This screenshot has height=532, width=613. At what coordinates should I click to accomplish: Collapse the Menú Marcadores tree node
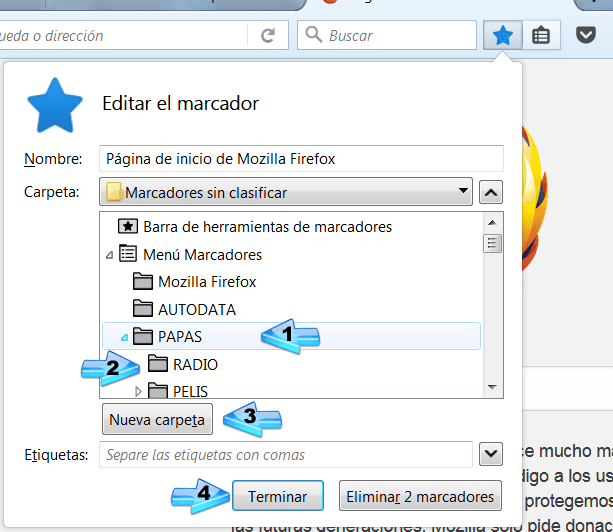coord(109,255)
